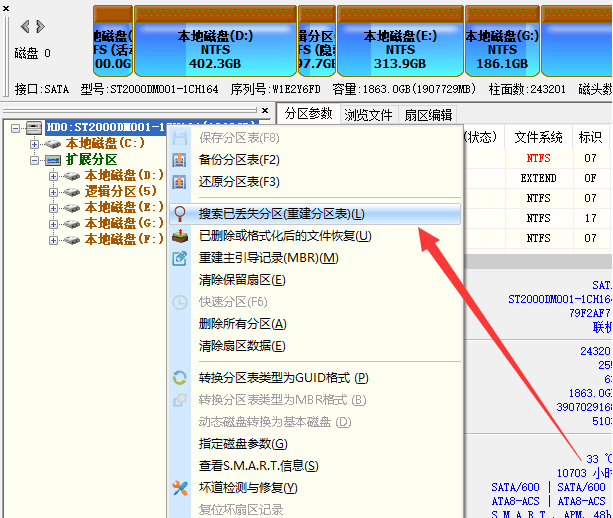The image size is (613, 518).
Task: Expand the 逻辑分区(5) tree node
Action: 53,192
